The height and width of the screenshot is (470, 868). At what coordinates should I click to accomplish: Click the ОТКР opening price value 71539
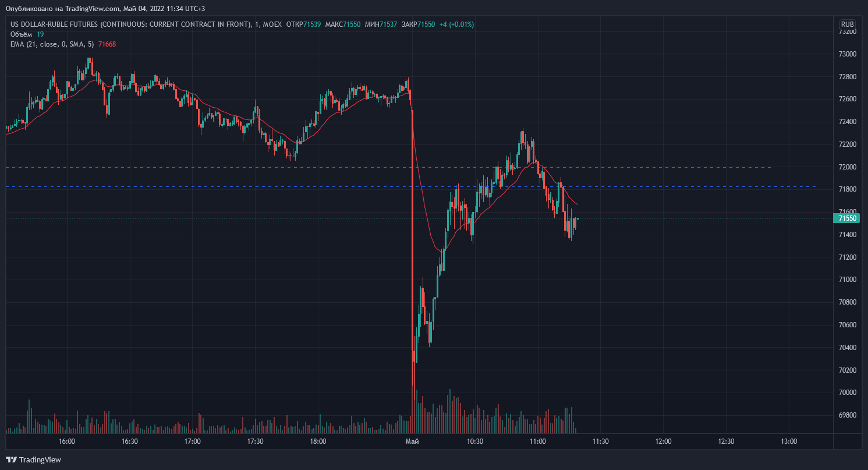(311, 24)
